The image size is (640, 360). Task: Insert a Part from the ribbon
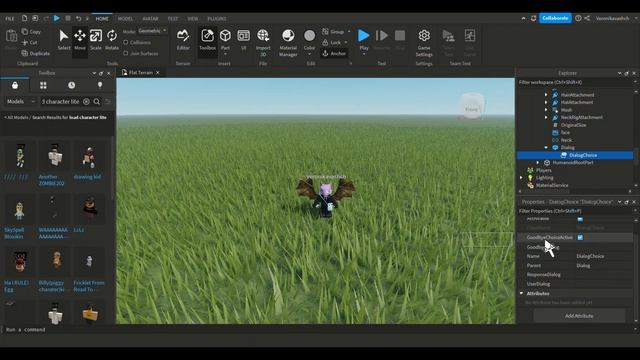point(225,40)
